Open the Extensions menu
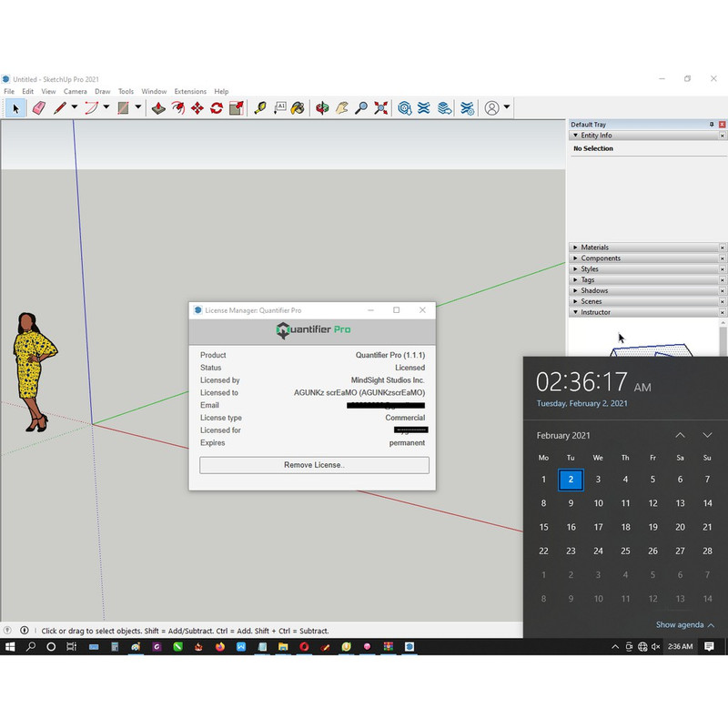Viewport: 728px width, 728px height. coord(190,92)
